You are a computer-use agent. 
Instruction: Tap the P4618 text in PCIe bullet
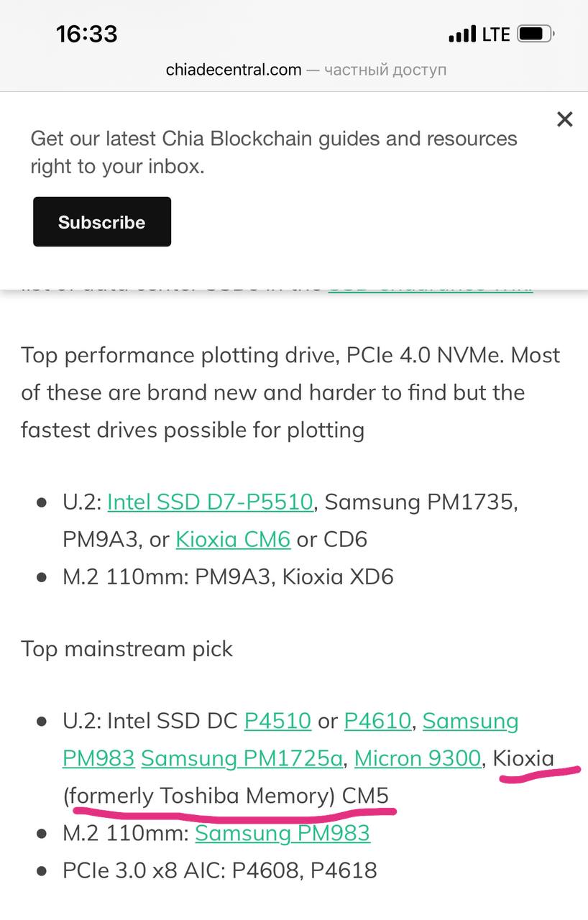pos(344,870)
